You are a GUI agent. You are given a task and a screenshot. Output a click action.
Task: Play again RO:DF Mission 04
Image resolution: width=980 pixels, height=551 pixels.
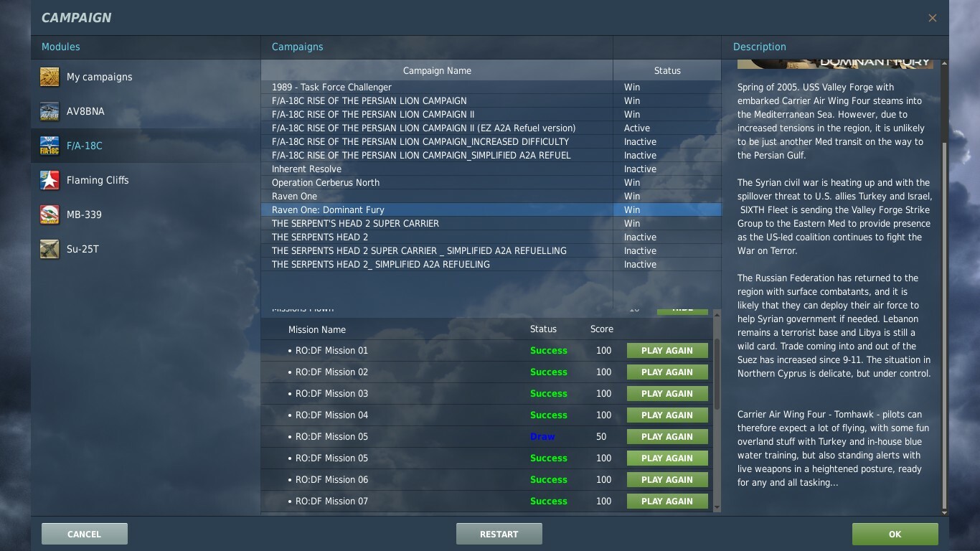(x=667, y=415)
